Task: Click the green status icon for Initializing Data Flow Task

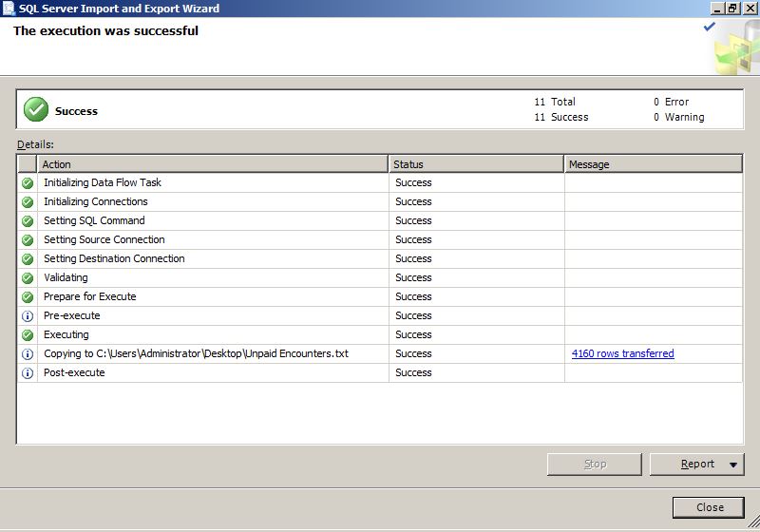Action: pyautogui.click(x=28, y=183)
